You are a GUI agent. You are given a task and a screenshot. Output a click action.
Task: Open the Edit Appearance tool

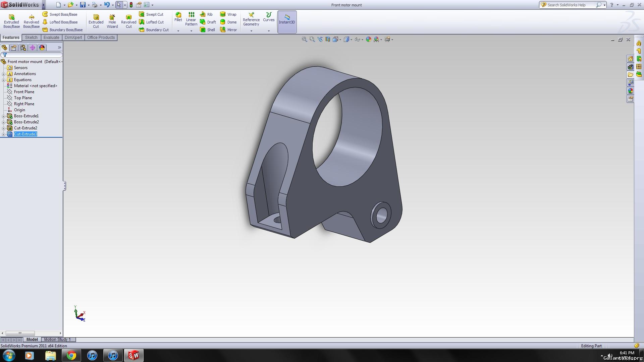point(369,40)
